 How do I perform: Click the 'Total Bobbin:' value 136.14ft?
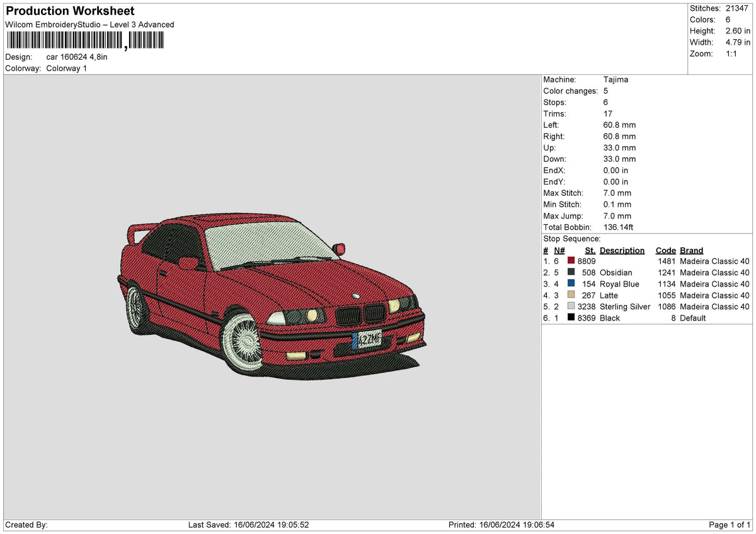620,227
